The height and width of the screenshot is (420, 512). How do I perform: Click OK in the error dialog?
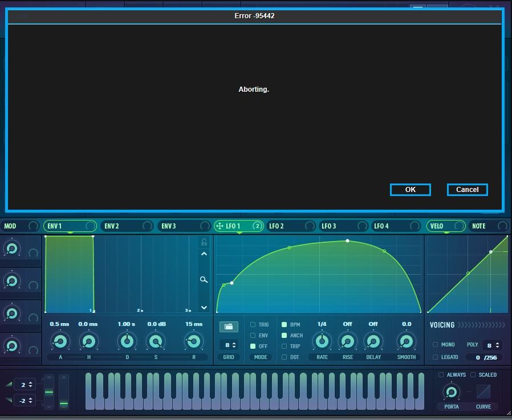[410, 190]
